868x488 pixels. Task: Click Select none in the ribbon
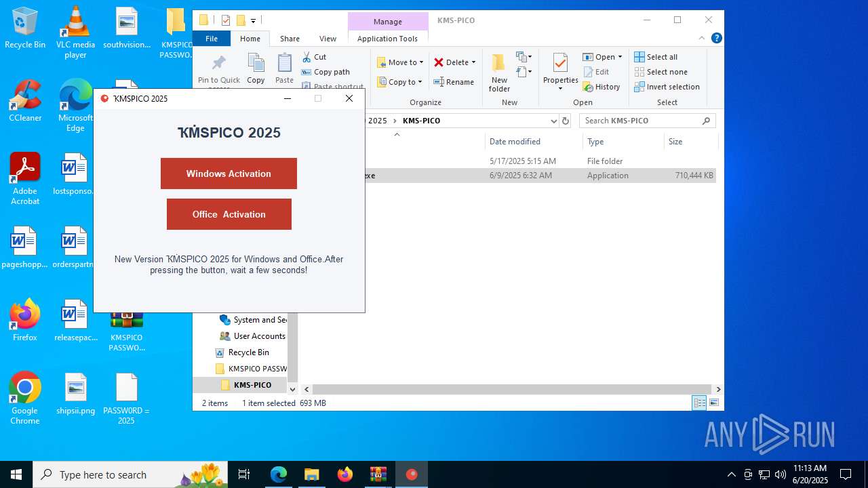pos(660,72)
